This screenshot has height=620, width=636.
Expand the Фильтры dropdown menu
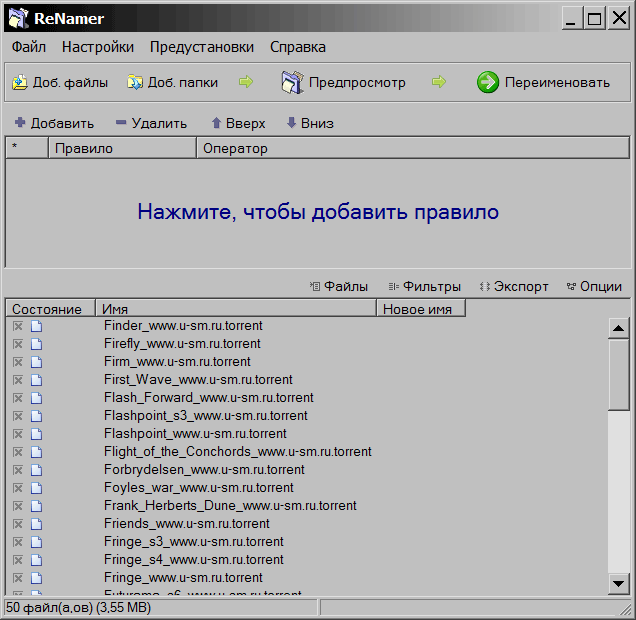[x=424, y=286]
